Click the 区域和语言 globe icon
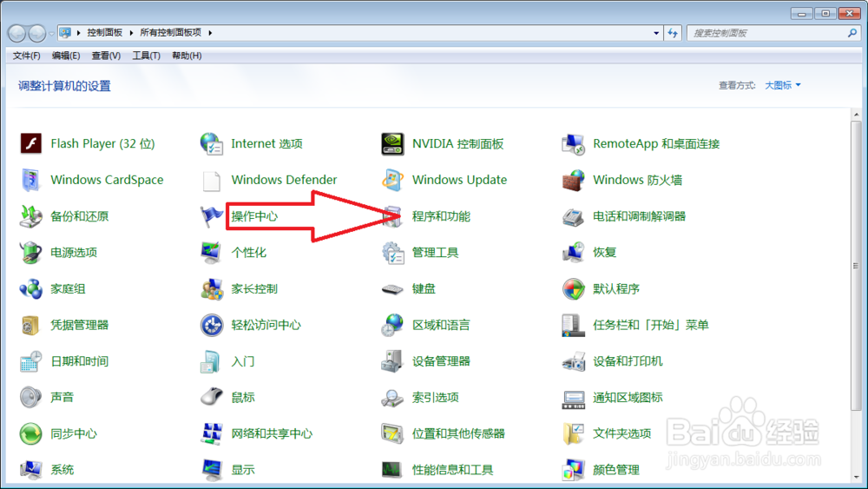Image resolution: width=868 pixels, height=489 pixels. 392,325
